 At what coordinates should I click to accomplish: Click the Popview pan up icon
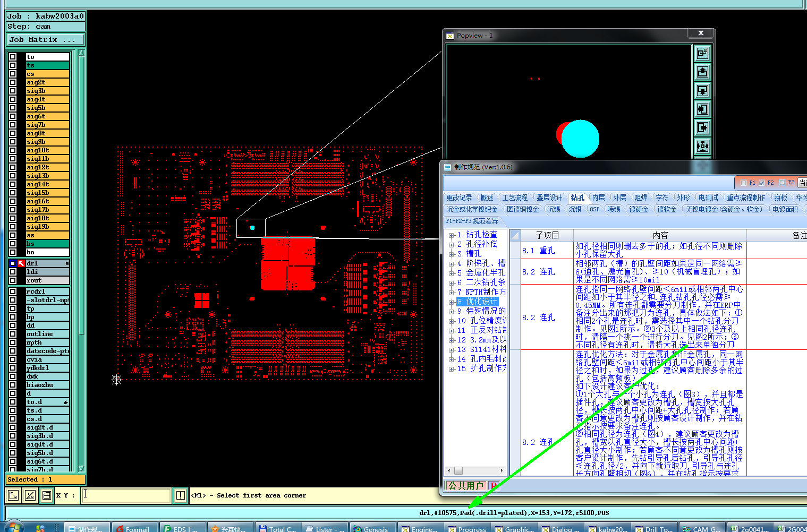(x=702, y=72)
